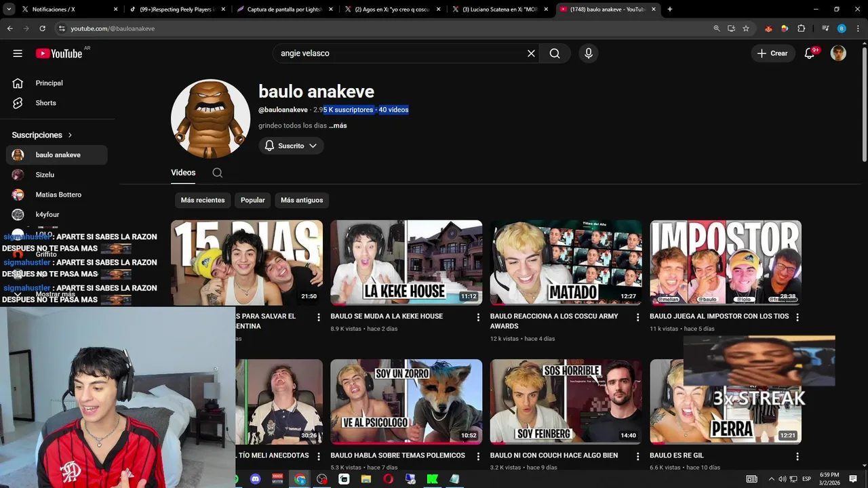
Task: Open Matias Bottero channel from sidebar
Action: coord(57,195)
